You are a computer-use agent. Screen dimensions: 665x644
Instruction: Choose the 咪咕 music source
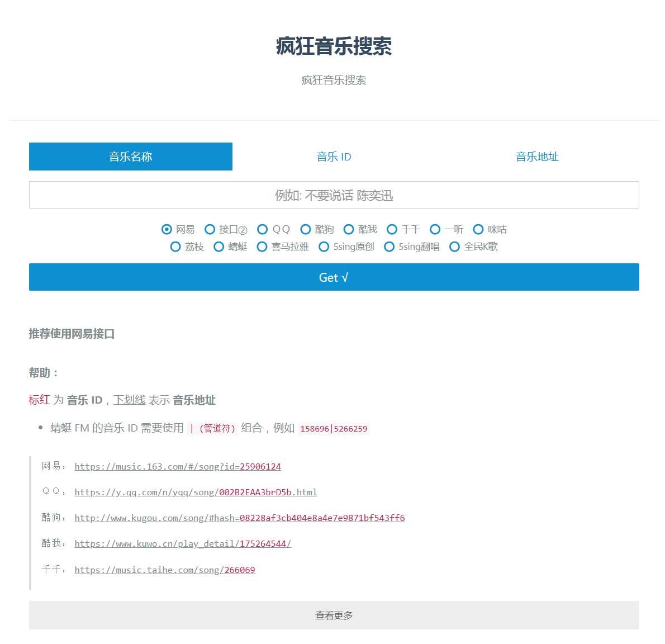click(x=478, y=230)
